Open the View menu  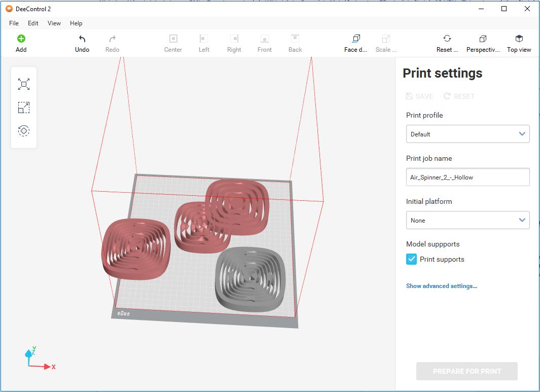(54, 23)
